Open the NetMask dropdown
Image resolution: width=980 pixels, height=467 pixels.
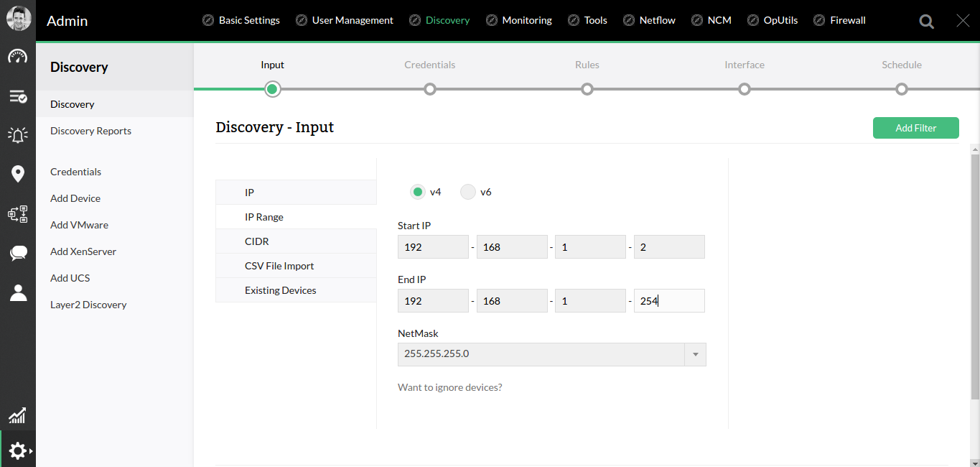[x=694, y=353]
